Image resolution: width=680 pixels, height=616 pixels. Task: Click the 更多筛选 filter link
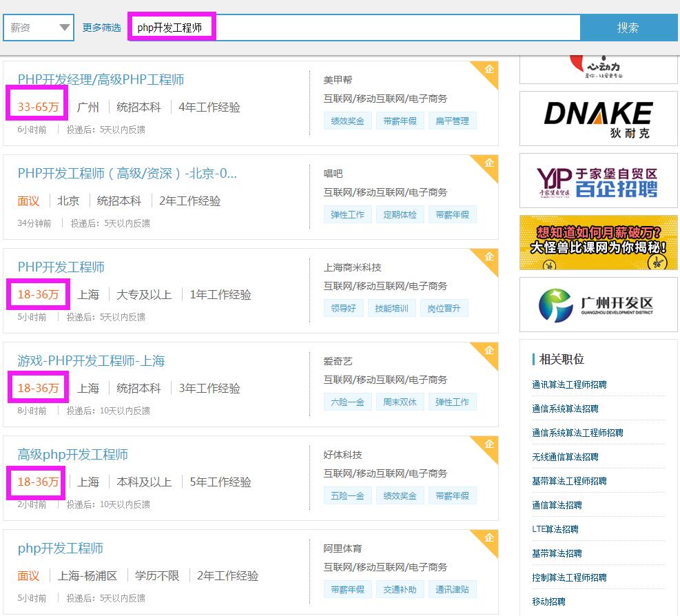[x=101, y=28]
